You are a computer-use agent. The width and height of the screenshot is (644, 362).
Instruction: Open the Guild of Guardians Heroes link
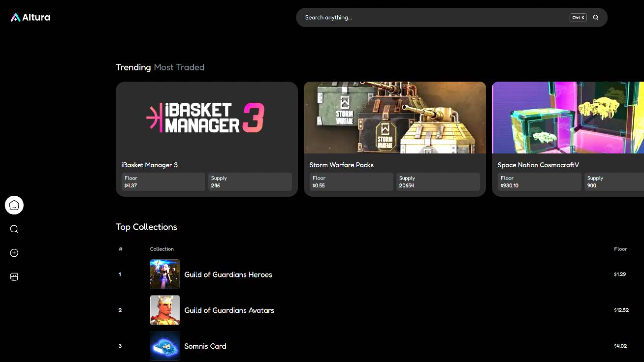click(228, 275)
